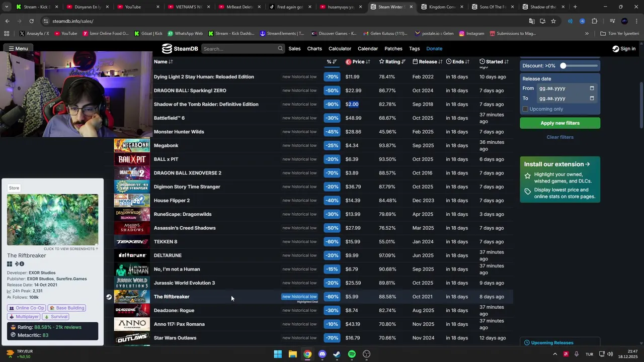Bookmark this page with the star icon
This screenshot has width=644, height=362.
553,21
